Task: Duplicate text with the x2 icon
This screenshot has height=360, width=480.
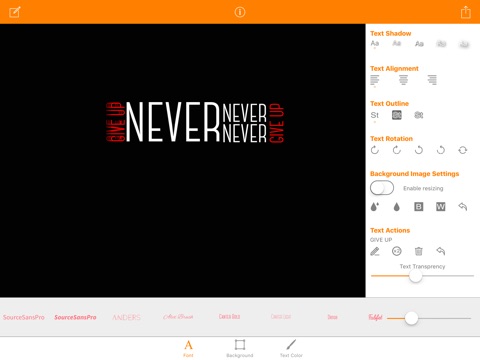Action: pos(397,251)
